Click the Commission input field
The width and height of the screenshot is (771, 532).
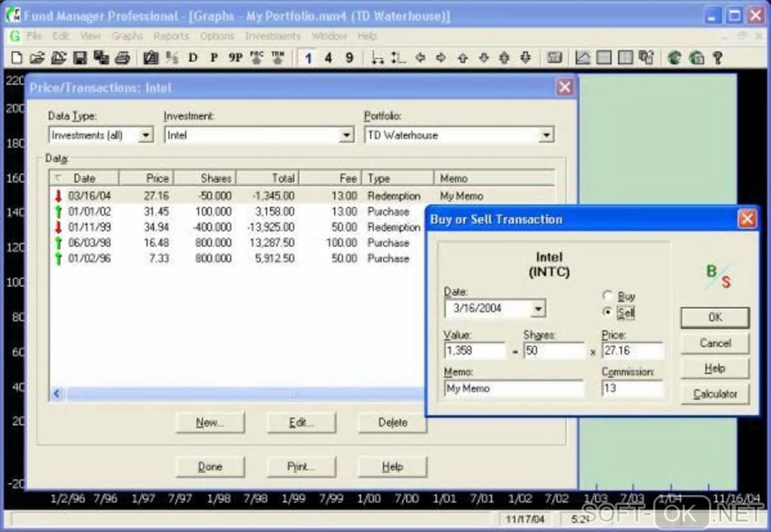click(633, 388)
